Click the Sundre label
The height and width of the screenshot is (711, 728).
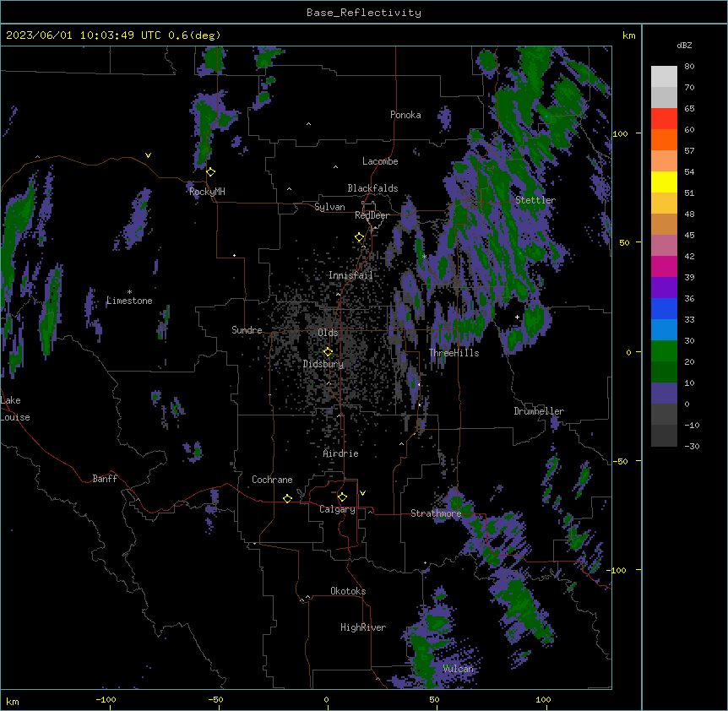point(247,330)
